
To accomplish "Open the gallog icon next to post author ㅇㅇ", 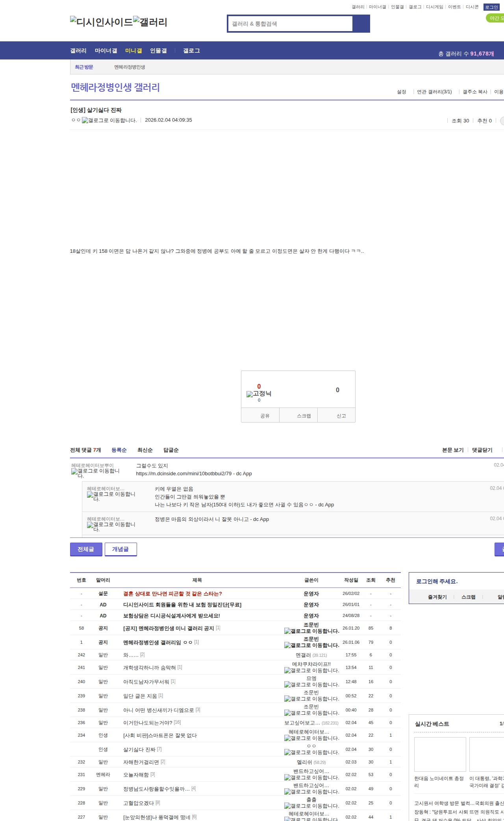I will (x=109, y=120).
